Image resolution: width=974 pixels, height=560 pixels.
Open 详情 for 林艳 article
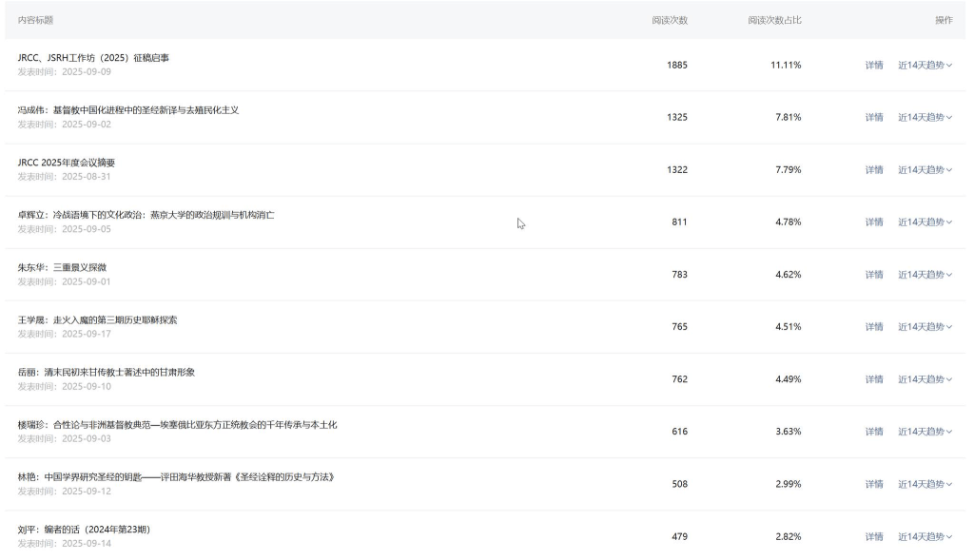click(x=873, y=483)
